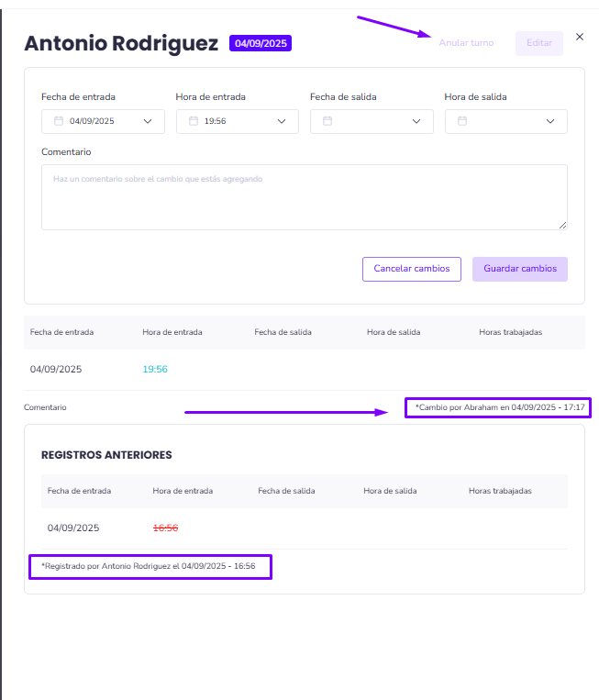Open the Hora de salida dropdown chevron

550,121
